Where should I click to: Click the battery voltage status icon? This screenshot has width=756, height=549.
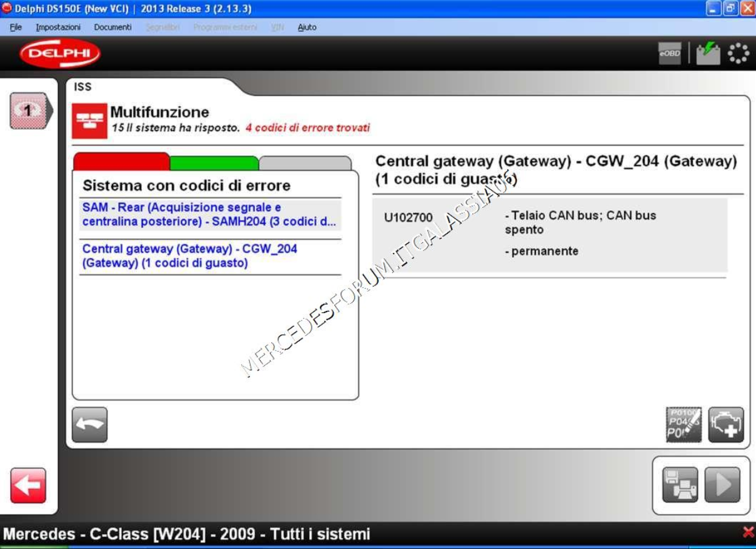pos(708,53)
